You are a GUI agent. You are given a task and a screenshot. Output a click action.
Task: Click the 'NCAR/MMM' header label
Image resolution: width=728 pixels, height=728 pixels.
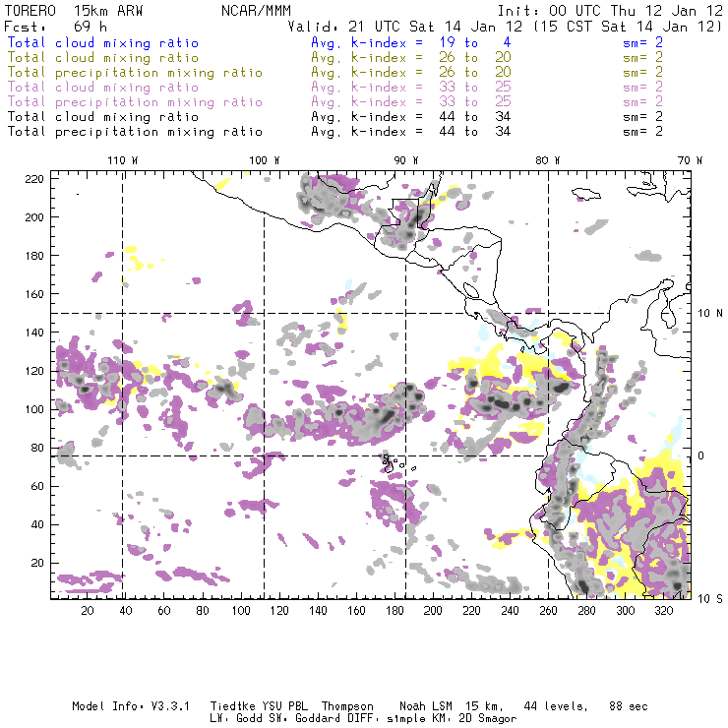click(257, 11)
